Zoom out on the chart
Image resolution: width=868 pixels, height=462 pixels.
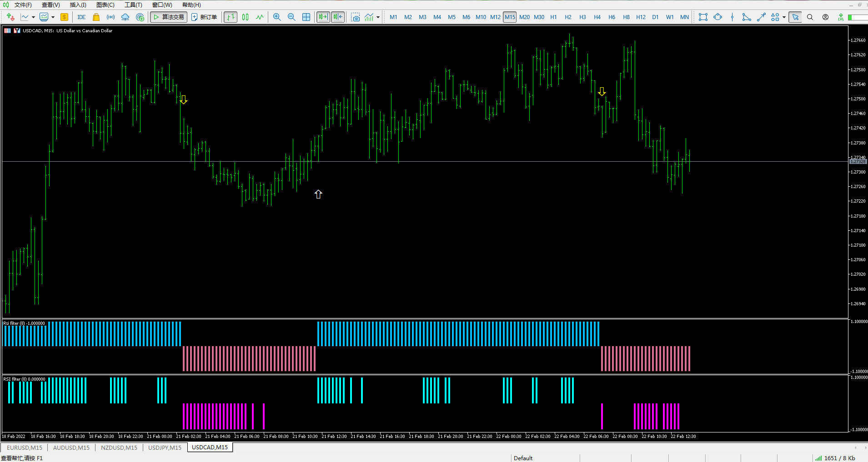(x=291, y=17)
